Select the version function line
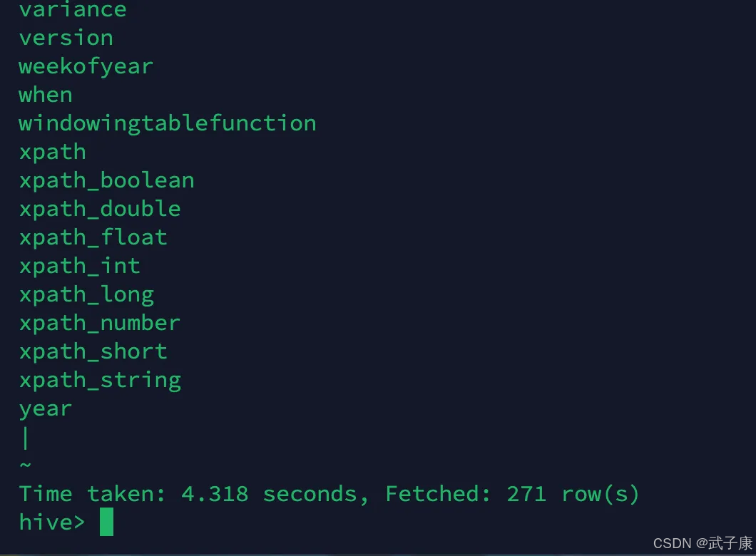Image resolution: width=756 pixels, height=556 pixels. click(66, 38)
